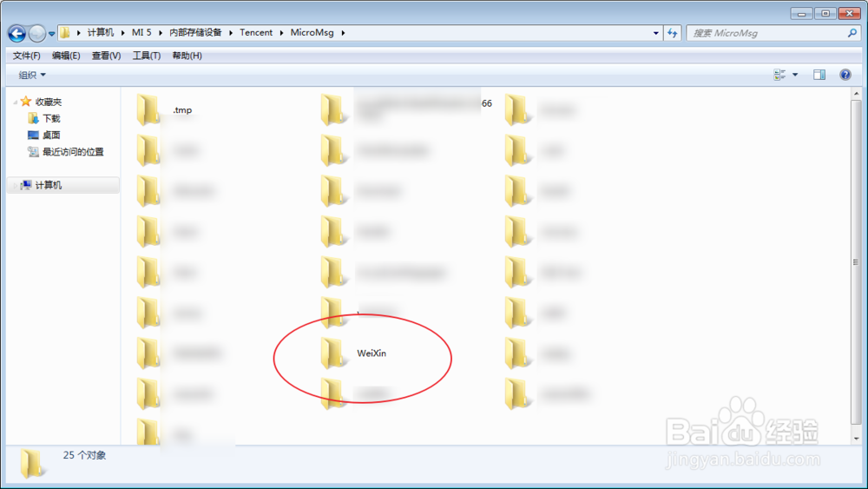Screen dimensions: 868x489
Task: Open 桌面 in the favorites list
Action: point(51,135)
